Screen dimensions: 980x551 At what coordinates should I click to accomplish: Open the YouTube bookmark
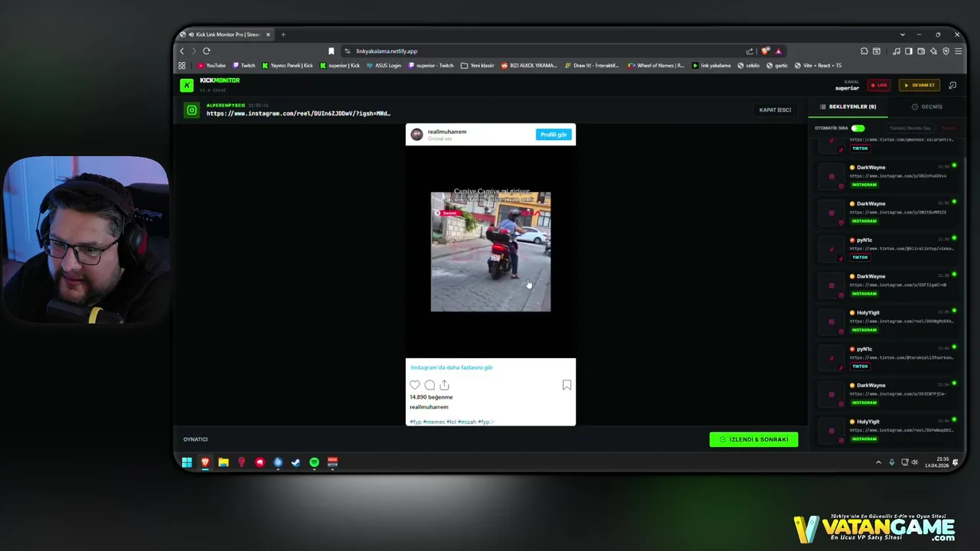(x=211, y=66)
